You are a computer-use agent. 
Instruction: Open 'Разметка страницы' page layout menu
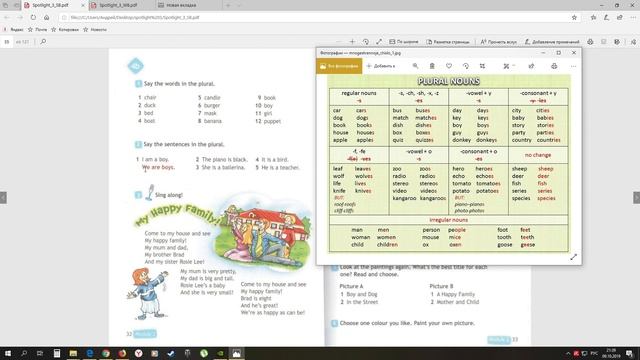447,42
